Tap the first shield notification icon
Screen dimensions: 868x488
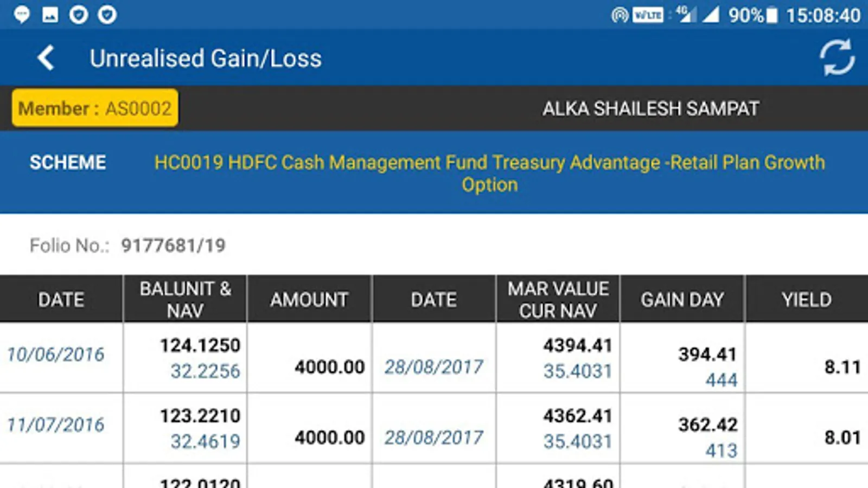click(x=79, y=15)
